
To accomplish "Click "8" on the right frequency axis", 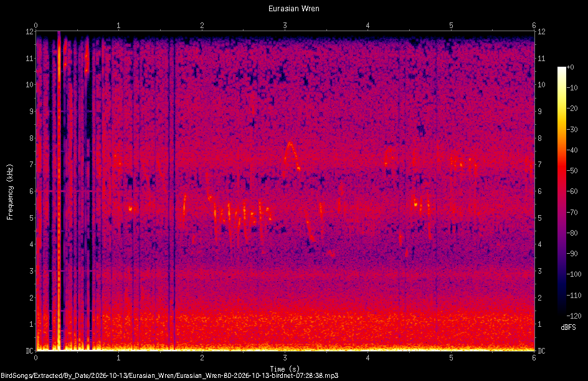I will point(539,138).
